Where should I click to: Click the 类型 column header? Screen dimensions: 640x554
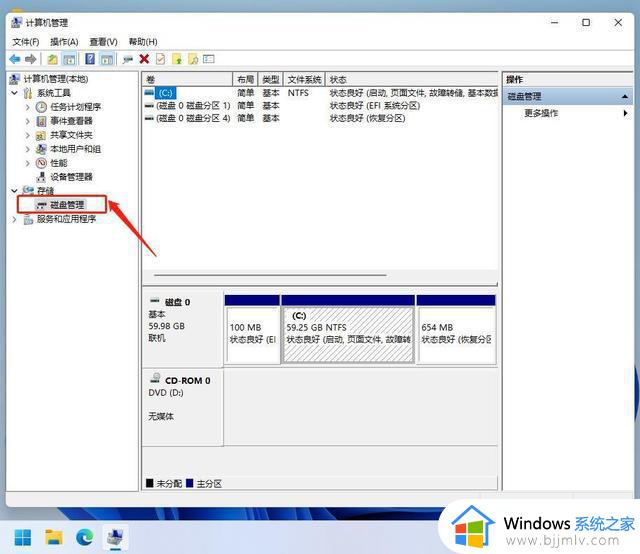[x=271, y=79]
